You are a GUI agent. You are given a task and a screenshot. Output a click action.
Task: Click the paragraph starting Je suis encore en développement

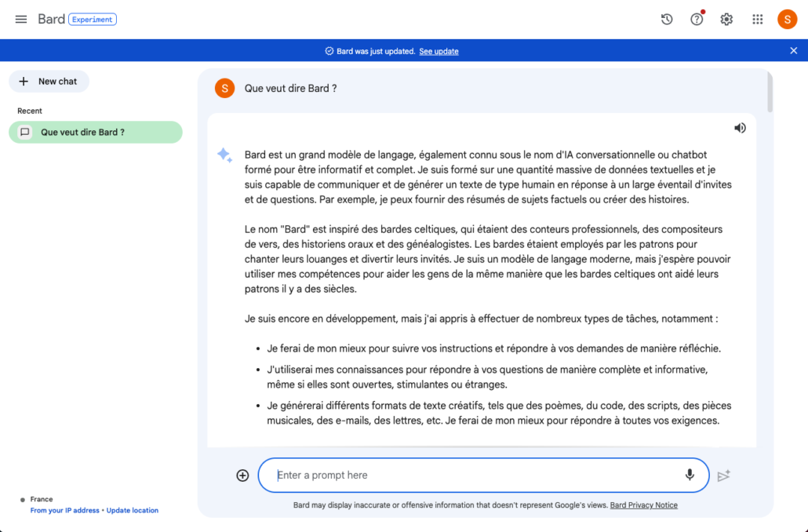point(482,319)
